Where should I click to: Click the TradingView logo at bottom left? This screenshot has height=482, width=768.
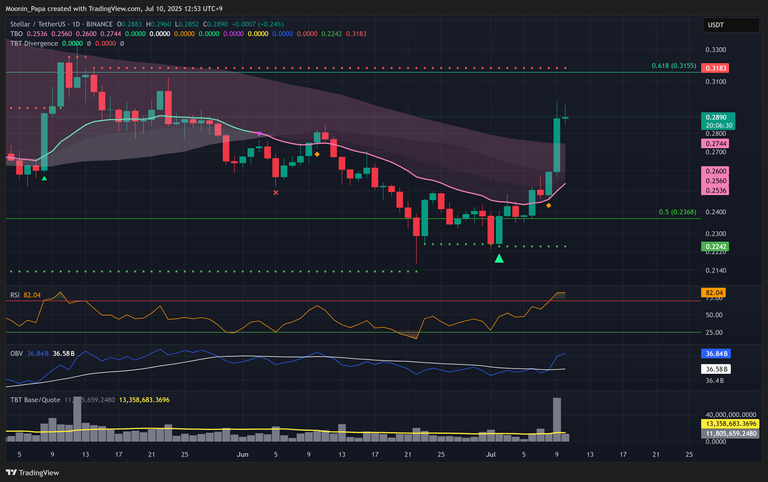(32, 473)
